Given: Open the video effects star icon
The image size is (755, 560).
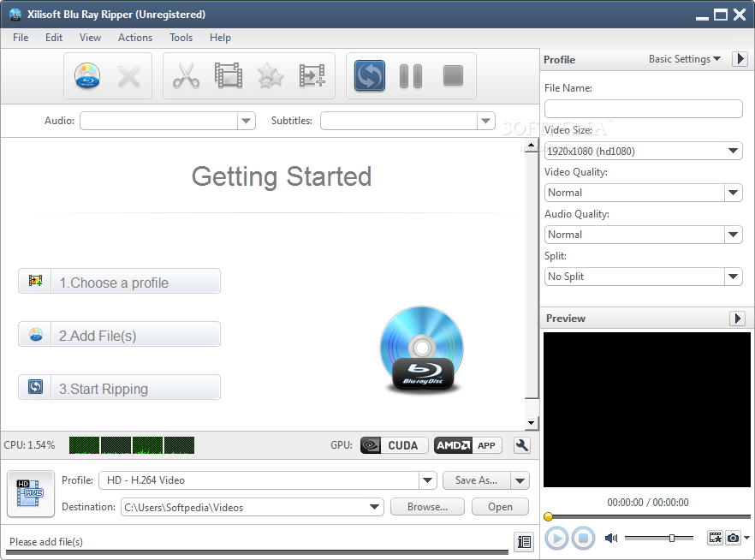Looking at the screenshot, I should (x=270, y=76).
